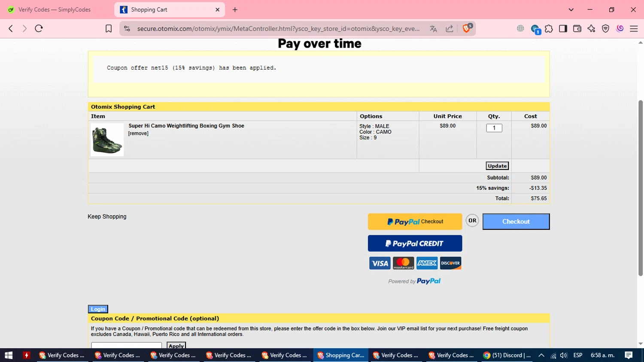644x362 pixels.
Task: Click the 'Otomix Shopping Cart' header
Action: click(x=123, y=107)
